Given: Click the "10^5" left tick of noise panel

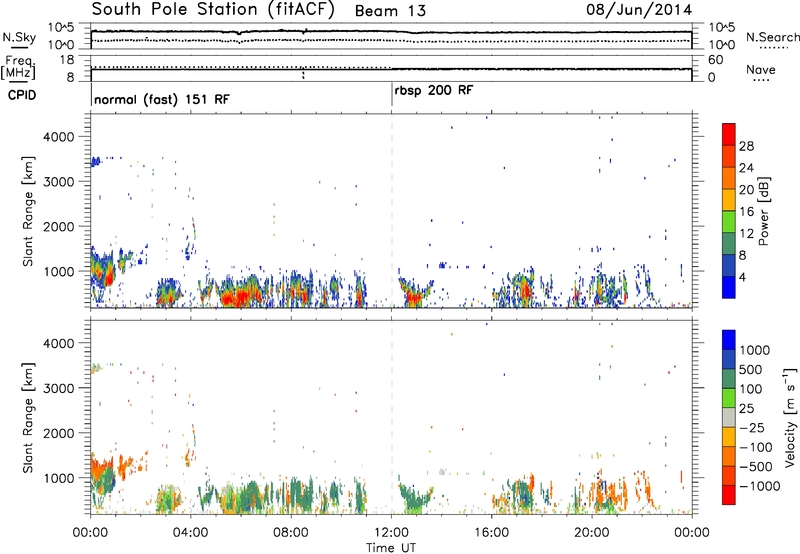Looking at the screenshot, I should click(x=61, y=28).
